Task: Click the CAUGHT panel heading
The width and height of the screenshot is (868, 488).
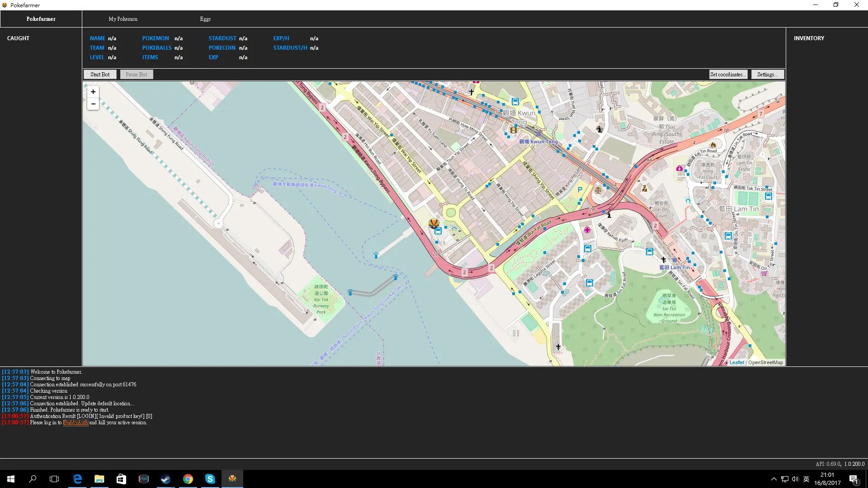Action: [18, 38]
